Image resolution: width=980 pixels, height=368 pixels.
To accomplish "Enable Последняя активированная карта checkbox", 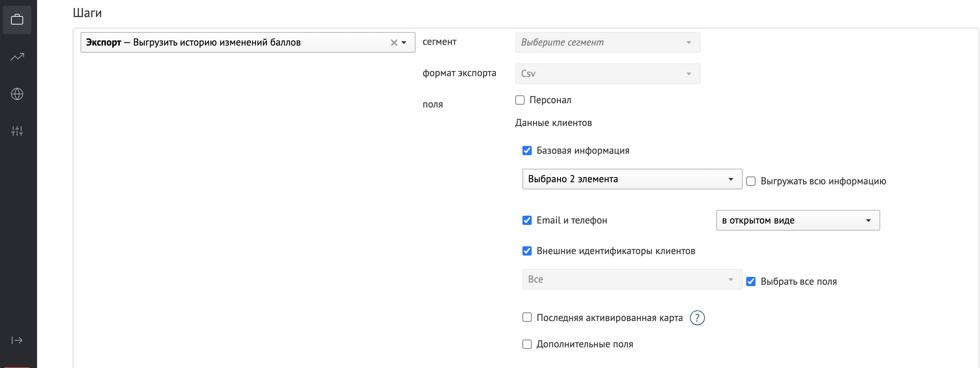I will tap(527, 317).
